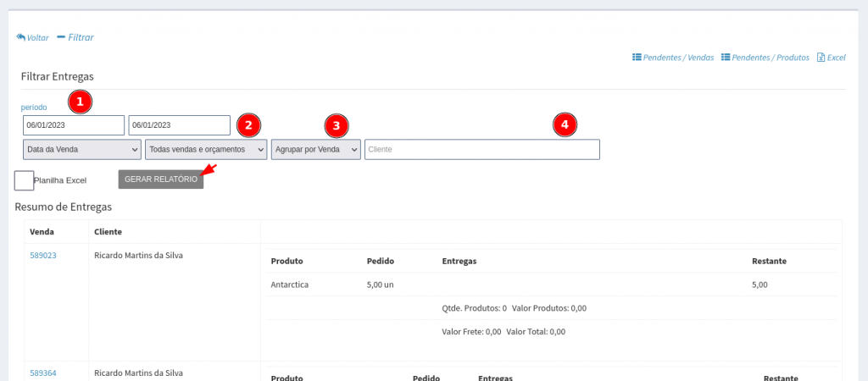Click red numbered marker 2
The width and height of the screenshot is (868, 381).
[x=248, y=125]
